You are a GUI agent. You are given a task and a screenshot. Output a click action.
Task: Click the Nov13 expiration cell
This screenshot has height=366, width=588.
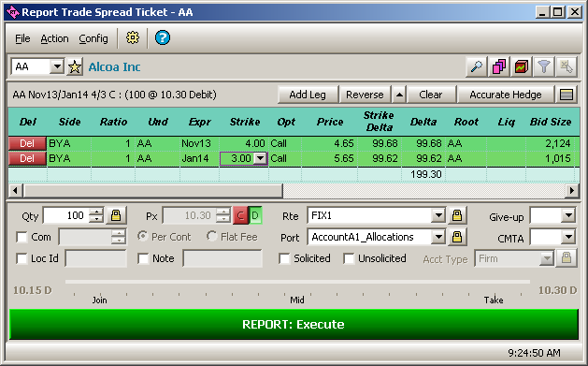pos(199,143)
